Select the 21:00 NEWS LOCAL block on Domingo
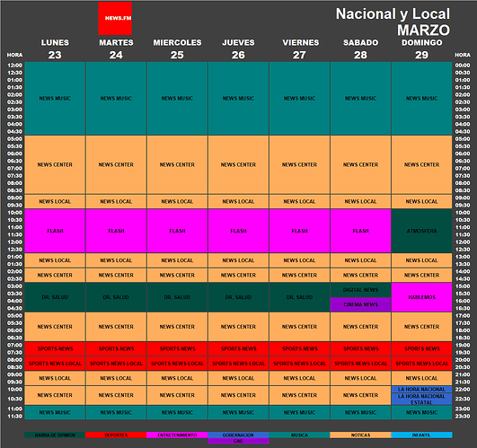 (x=421, y=378)
